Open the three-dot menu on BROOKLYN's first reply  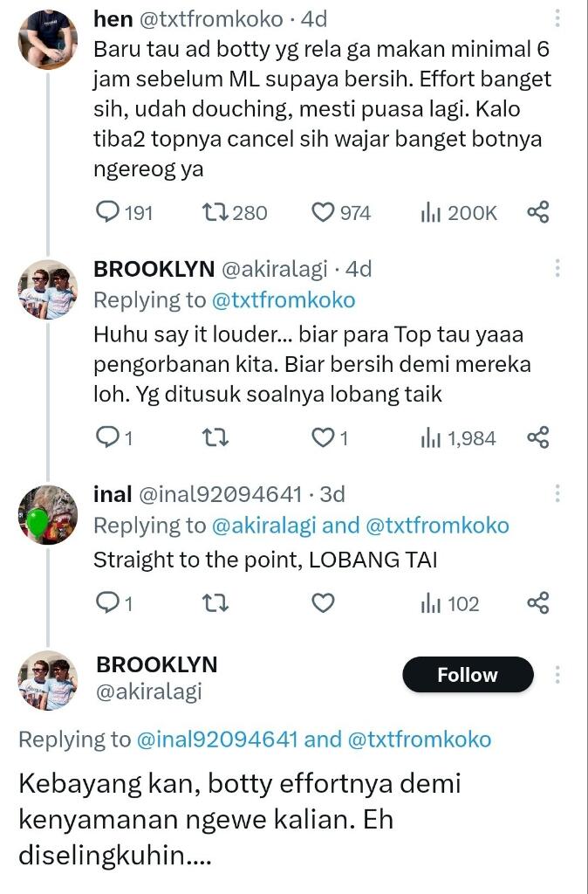point(556,269)
